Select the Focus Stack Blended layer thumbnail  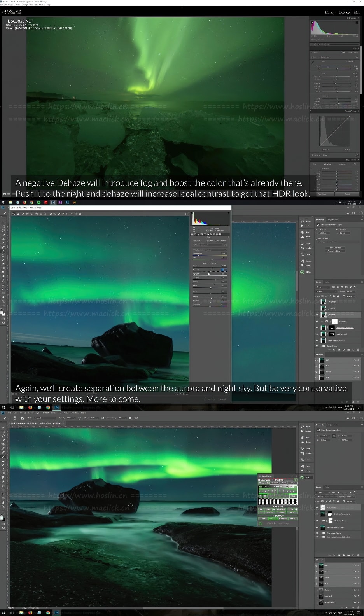point(323,341)
